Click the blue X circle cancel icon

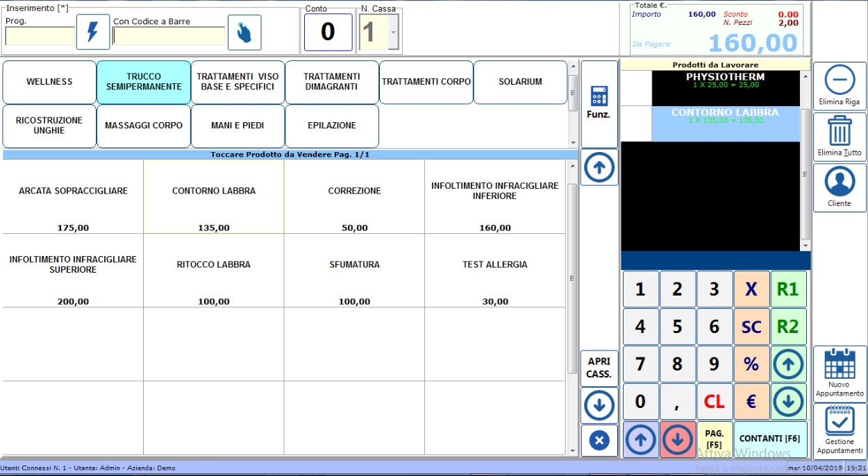pyautogui.click(x=599, y=440)
